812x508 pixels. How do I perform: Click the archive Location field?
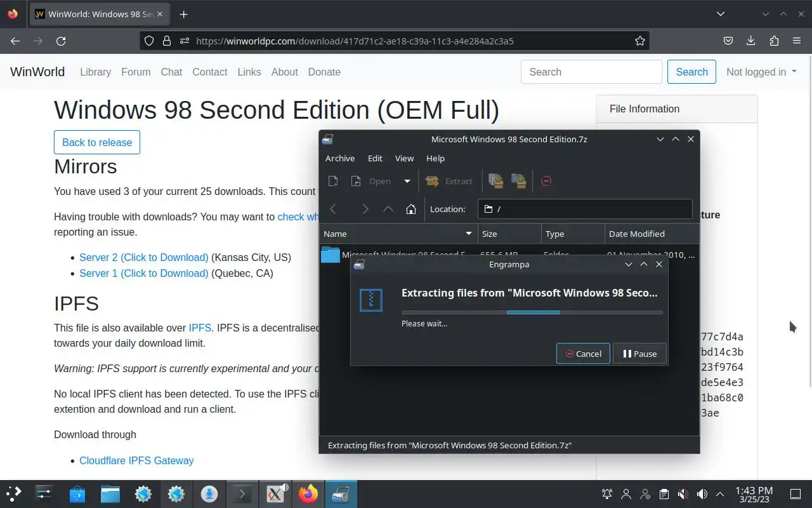(585, 209)
